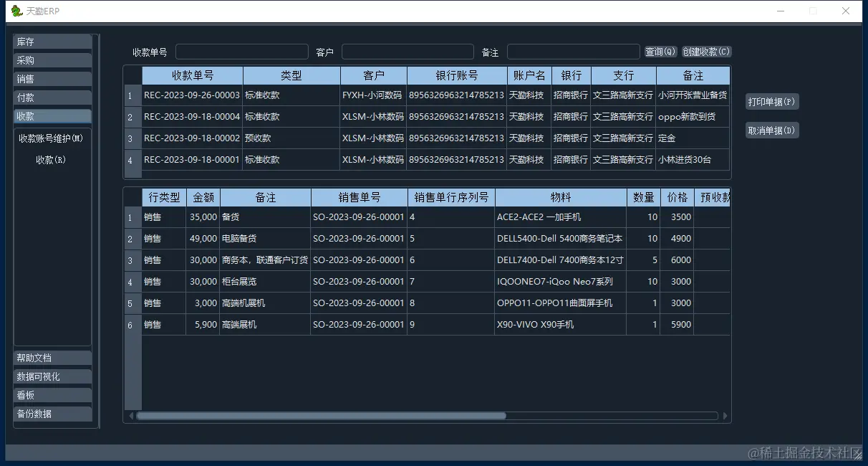Start 备份数据 from the sidebar
The height and width of the screenshot is (466, 868).
click(x=52, y=413)
